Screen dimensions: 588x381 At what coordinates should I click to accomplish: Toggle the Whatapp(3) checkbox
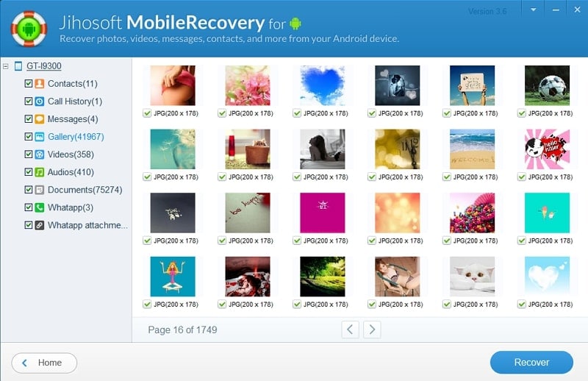click(x=28, y=207)
